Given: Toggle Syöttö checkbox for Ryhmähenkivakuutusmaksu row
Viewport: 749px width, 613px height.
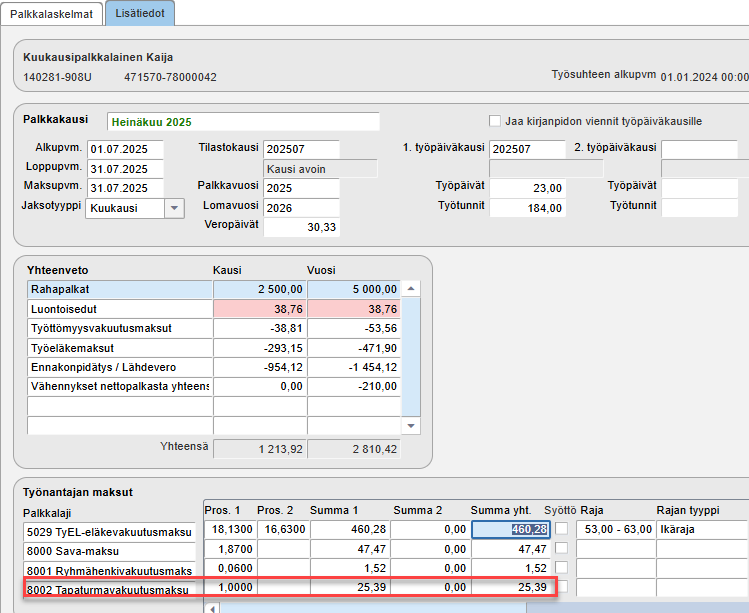Looking at the screenshot, I should click(562, 567).
